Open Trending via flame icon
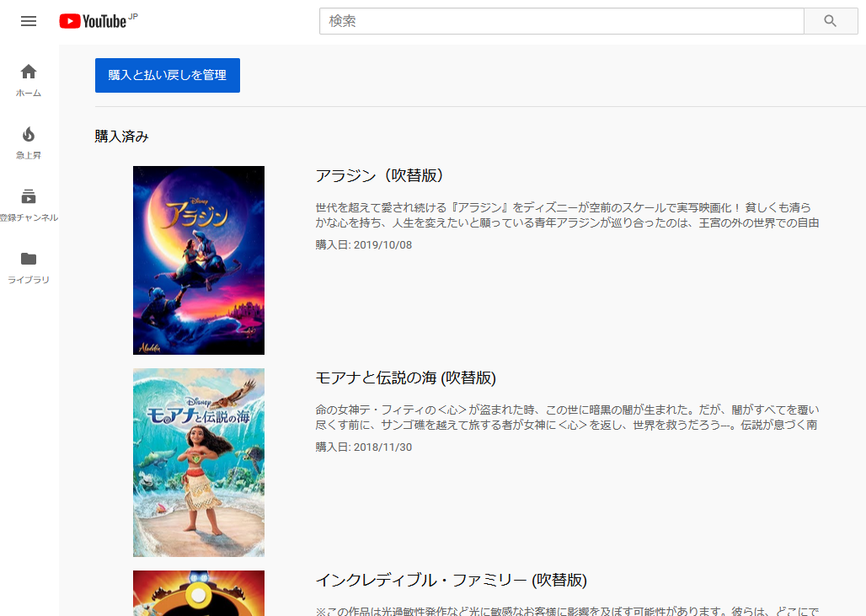The image size is (866, 616). point(29,134)
